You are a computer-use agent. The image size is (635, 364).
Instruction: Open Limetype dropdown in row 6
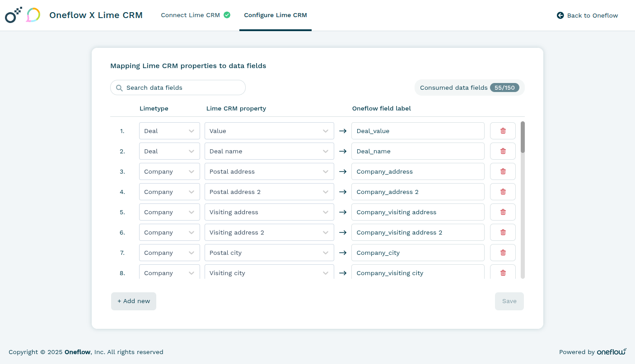(169, 232)
